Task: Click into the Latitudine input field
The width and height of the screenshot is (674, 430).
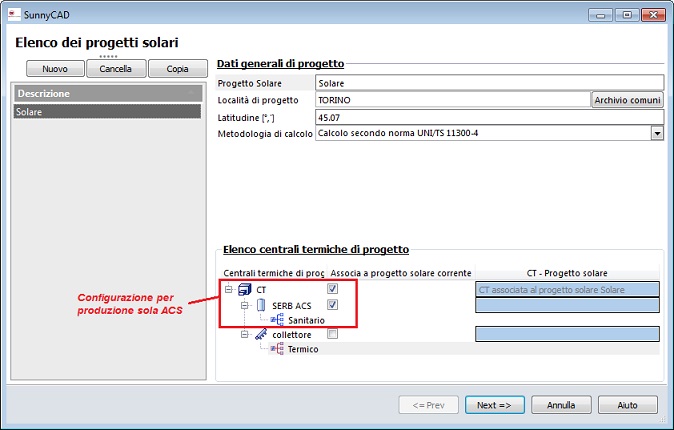Action: pyautogui.click(x=488, y=117)
